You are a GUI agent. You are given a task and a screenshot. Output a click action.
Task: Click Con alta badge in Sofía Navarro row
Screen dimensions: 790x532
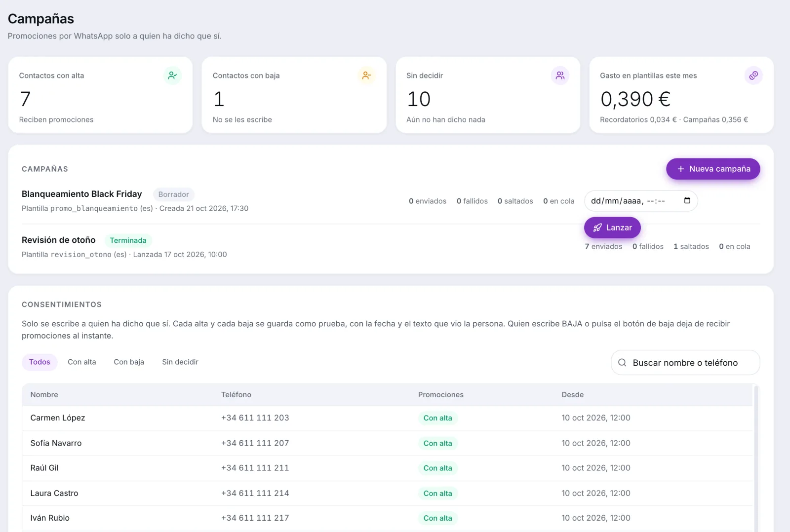(438, 443)
